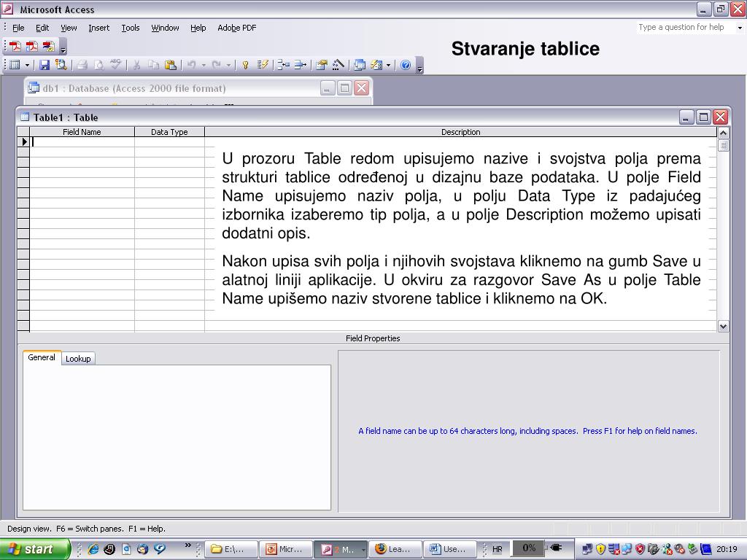The height and width of the screenshot is (560, 747).
Task: Open the Adobe PDF menu
Action: (237, 28)
